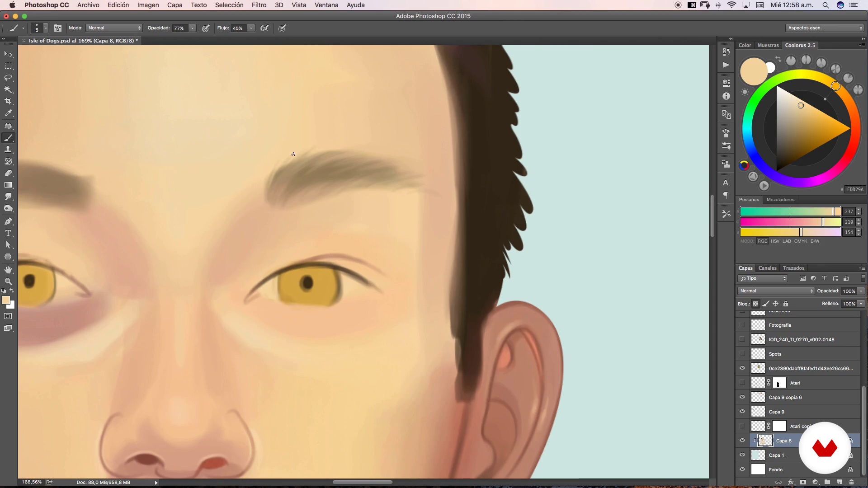Open the brush preset picker arrow
Screen dimensions: 868x488
coord(46,28)
